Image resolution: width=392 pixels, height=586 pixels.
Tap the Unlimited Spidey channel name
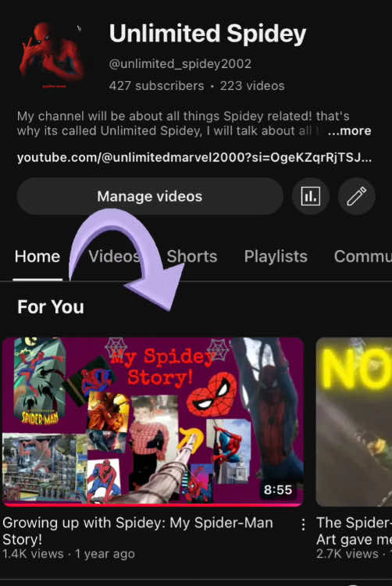tap(208, 34)
